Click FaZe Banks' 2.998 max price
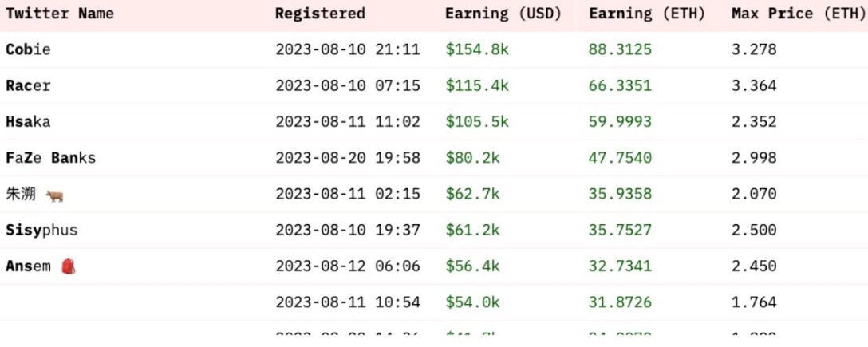The width and height of the screenshot is (868, 347). (754, 158)
